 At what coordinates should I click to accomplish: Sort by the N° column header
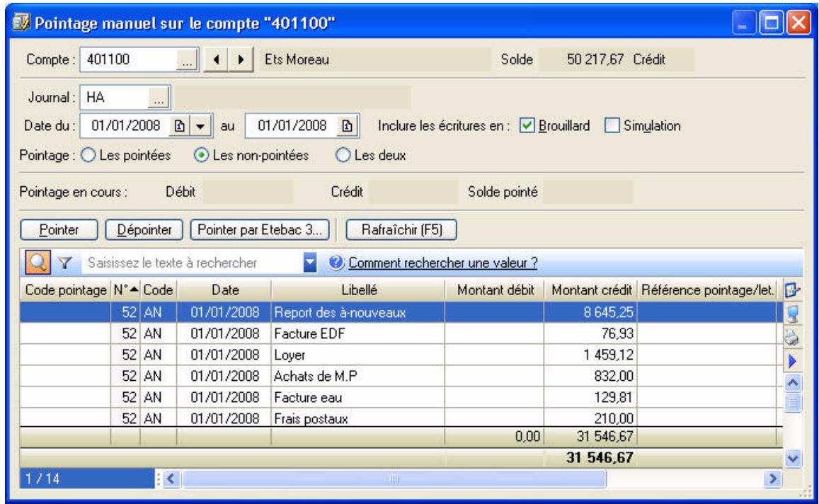pyautogui.click(x=125, y=290)
